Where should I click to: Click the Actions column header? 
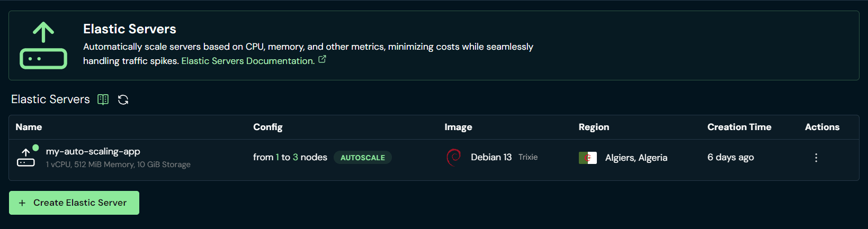coord(822,127)
